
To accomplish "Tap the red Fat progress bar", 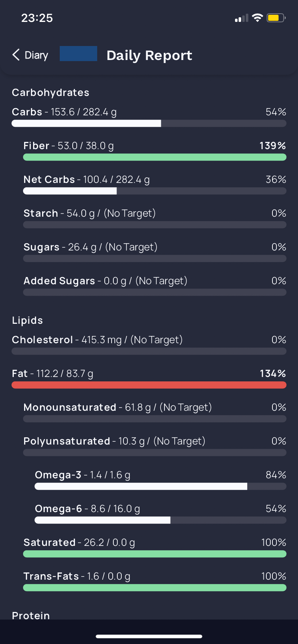I will [149, 385].
